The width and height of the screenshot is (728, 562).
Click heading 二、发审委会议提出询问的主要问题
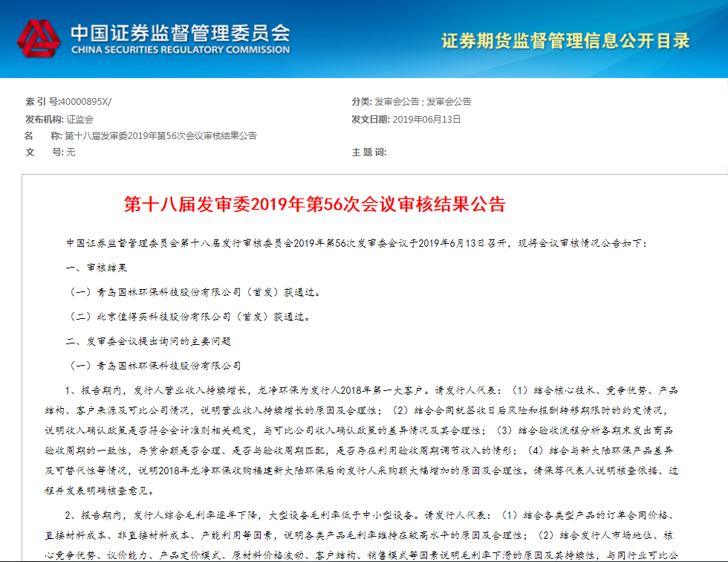tap(149, 341)
